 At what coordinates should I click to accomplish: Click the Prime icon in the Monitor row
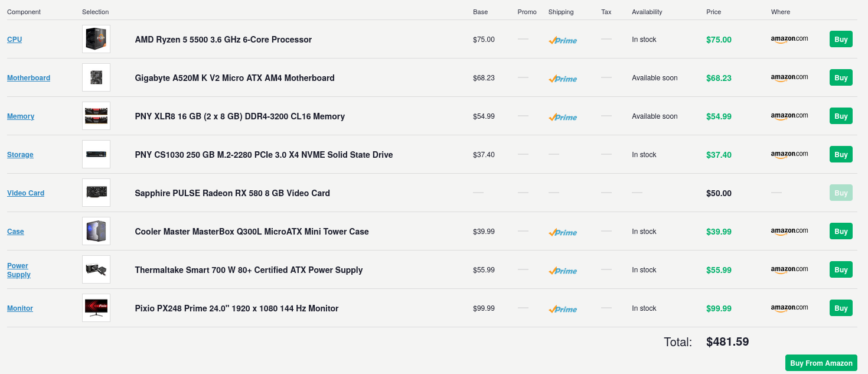tap(563, 309)
